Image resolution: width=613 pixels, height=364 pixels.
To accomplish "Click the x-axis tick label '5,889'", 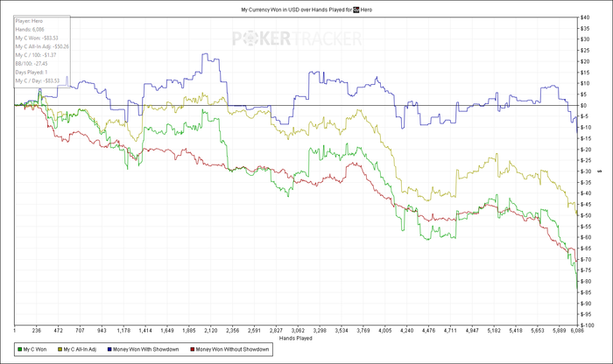I will [559, 331].
